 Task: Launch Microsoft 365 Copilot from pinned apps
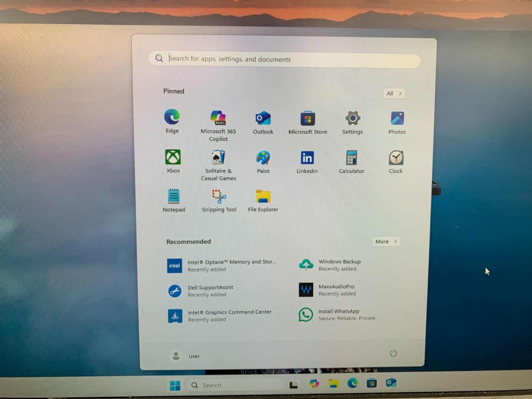coord(218,126)
